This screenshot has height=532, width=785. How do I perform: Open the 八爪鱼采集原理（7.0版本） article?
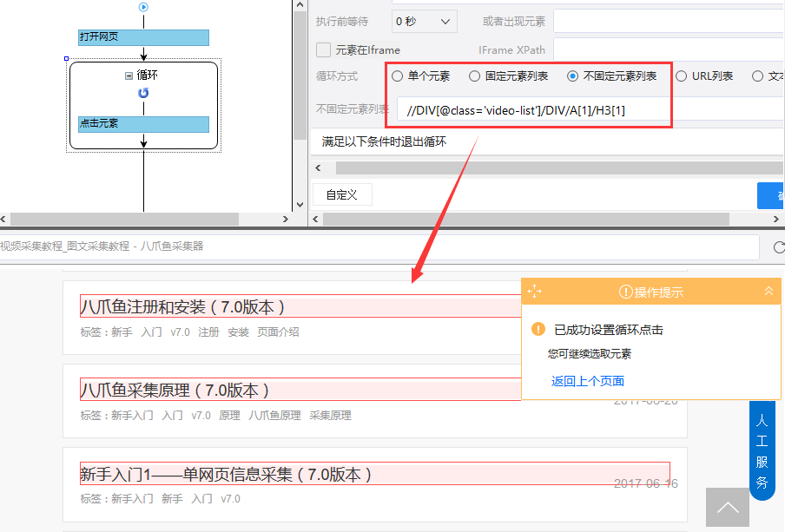pyautogui.click(x=175, y=391)
